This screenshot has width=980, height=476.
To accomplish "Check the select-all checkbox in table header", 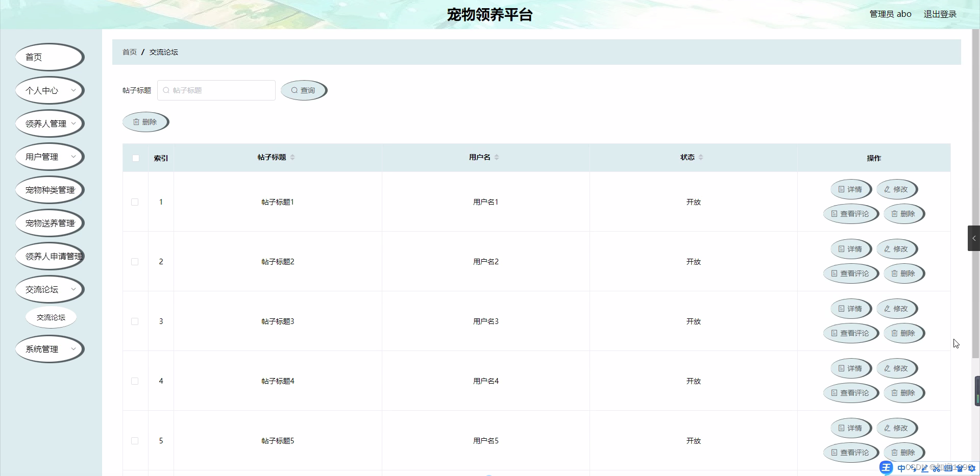I will tap(135, 158).
